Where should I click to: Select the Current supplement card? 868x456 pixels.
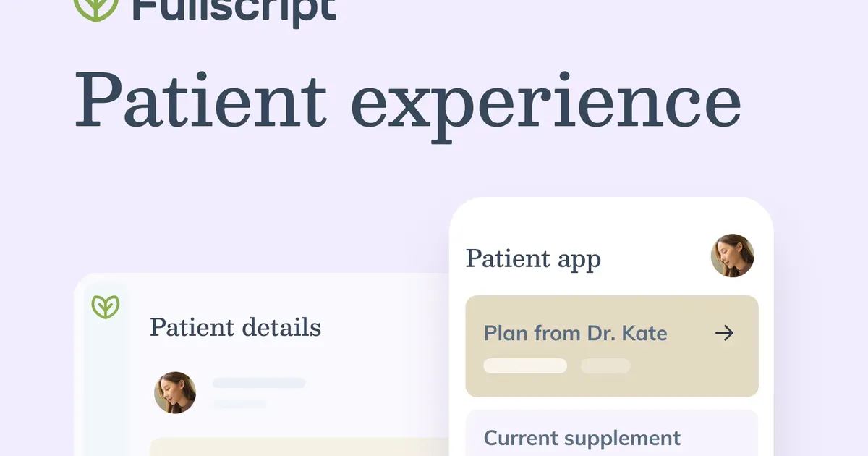point(611,433)
